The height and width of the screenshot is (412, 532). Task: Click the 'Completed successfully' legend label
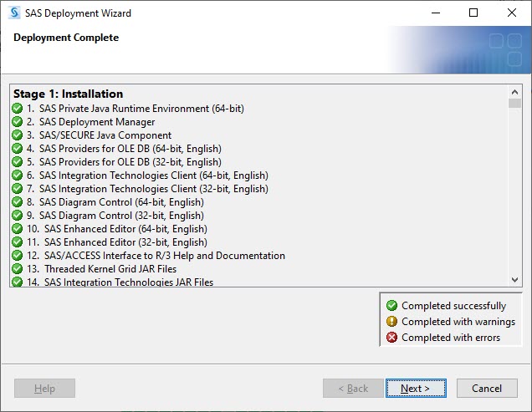coord(454,306)
